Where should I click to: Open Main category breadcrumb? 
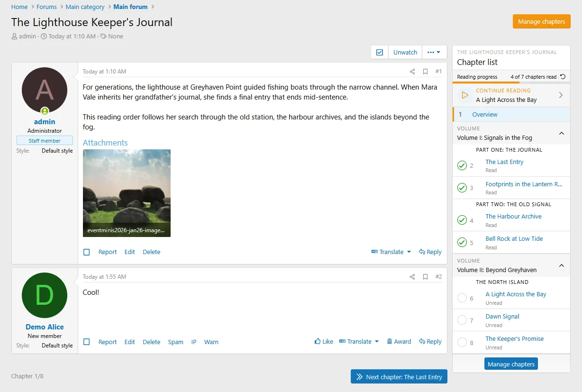[85, 7]
